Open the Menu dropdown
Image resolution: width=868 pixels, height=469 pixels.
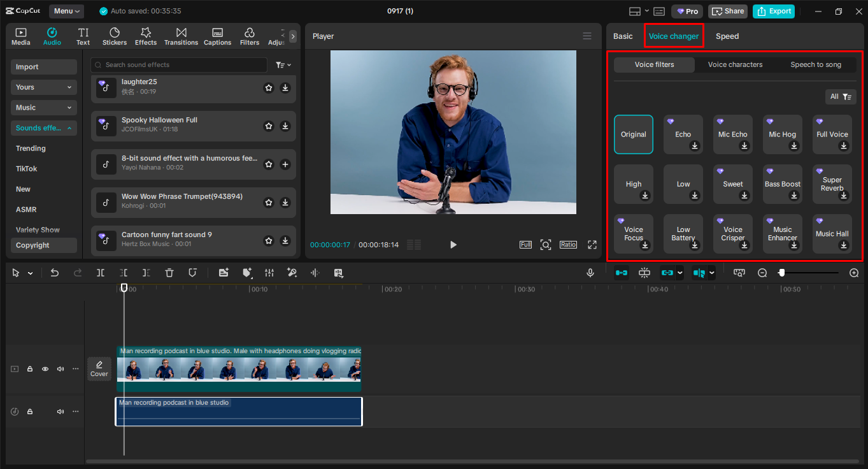tap(67, 11)
